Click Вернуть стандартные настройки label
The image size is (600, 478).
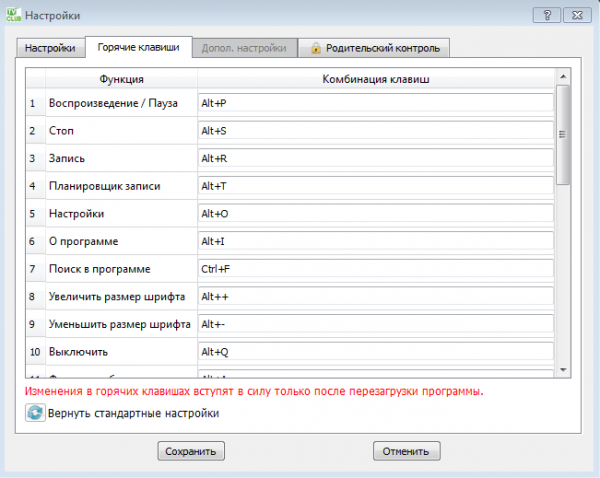pos(133,413)
